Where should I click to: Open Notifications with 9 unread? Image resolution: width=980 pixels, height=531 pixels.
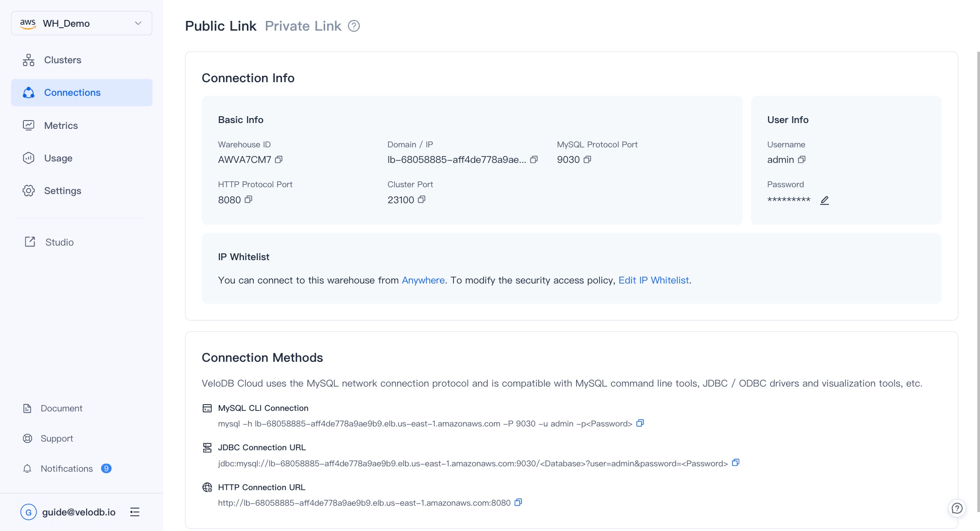pos(67,468)
